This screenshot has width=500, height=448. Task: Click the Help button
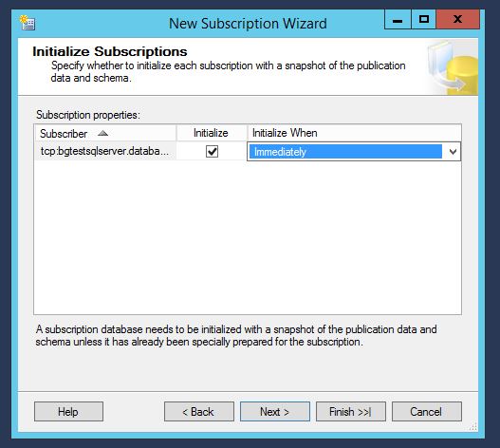(68, 412)
